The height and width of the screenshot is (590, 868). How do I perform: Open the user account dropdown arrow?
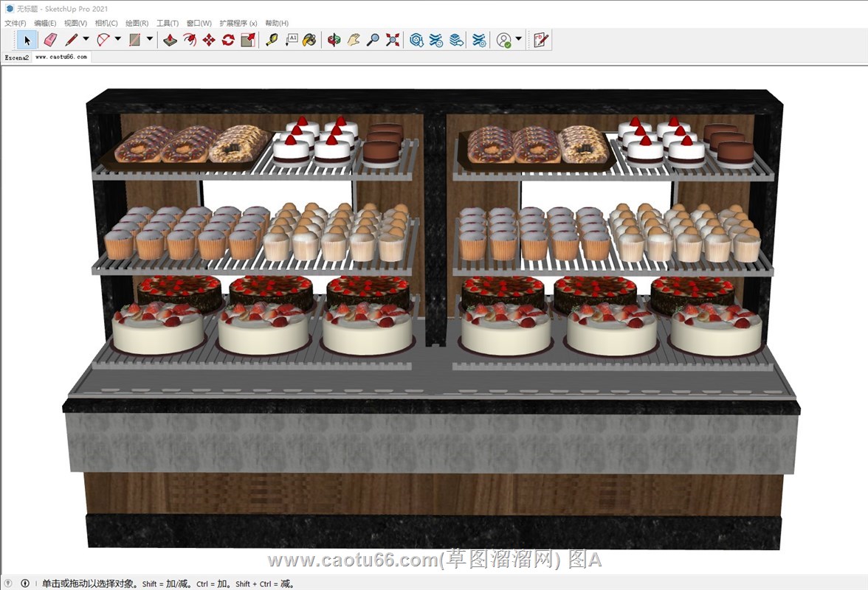pos(519,40)
